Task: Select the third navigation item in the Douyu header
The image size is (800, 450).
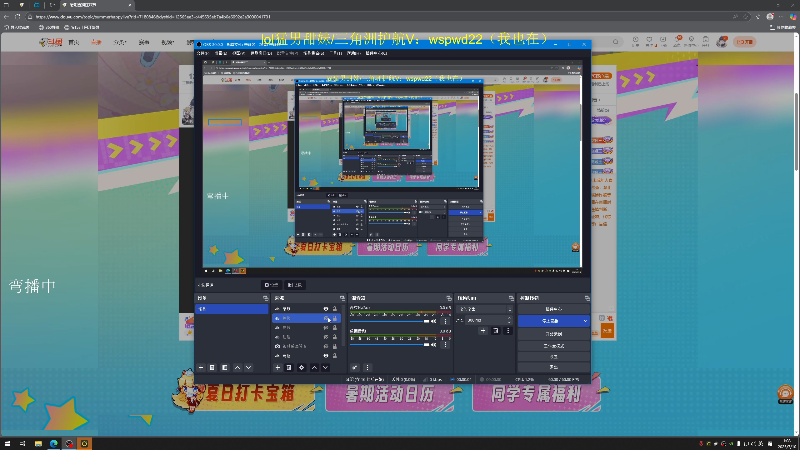Action: 119,42
